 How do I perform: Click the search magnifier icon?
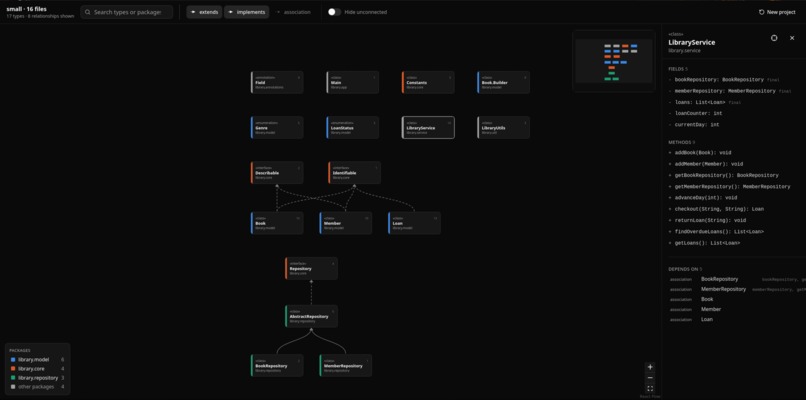[x=88, y=12]
